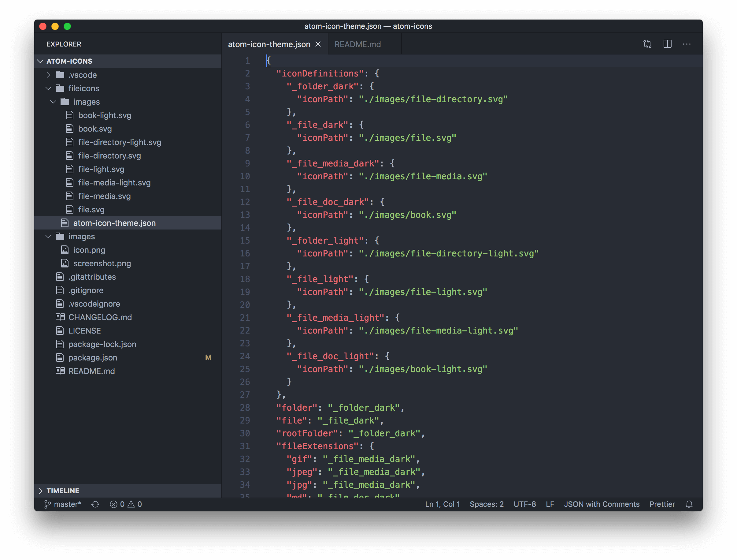Image resolution: width=737 pixels, height=560 pixels.
Task: Open the icon.png image file
Action: point(89,250)
